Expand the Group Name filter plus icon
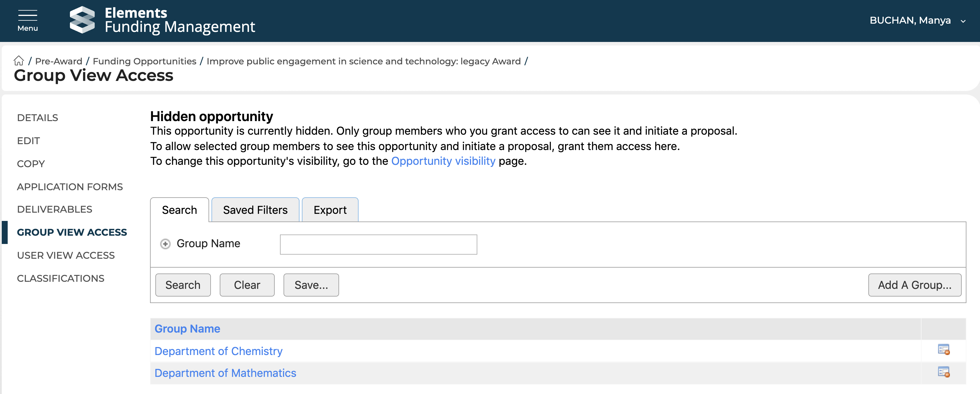 165,244
